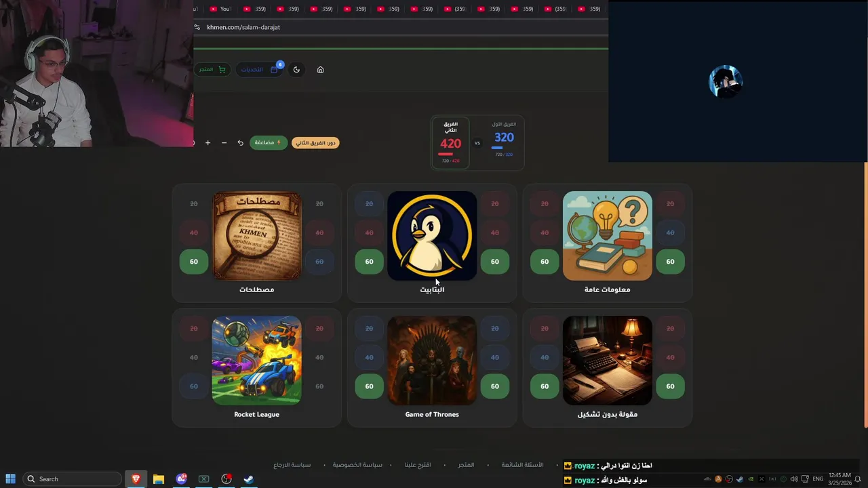Pick green 60 button on مصطلحات card

[194, 261]
